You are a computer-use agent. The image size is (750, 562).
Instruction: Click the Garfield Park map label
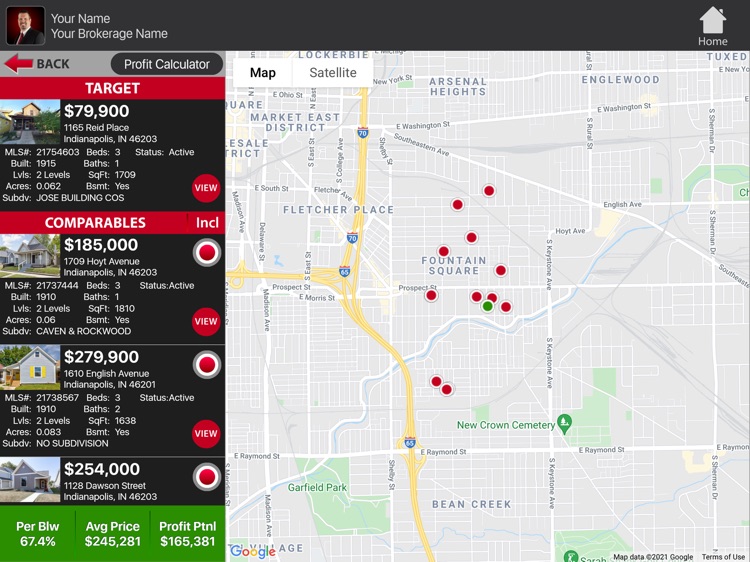pos(317,487)
